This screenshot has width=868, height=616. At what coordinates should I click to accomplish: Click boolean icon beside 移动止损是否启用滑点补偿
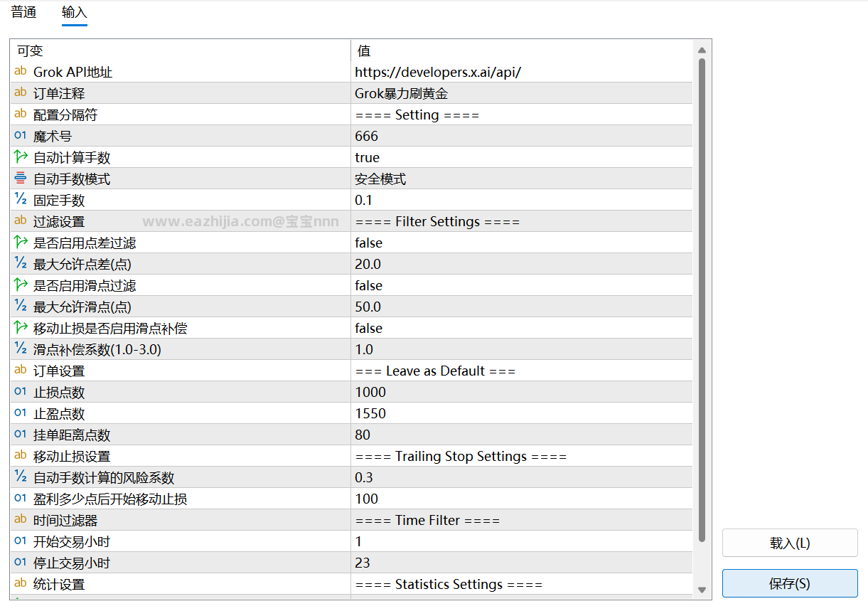[x=20, y=328]
